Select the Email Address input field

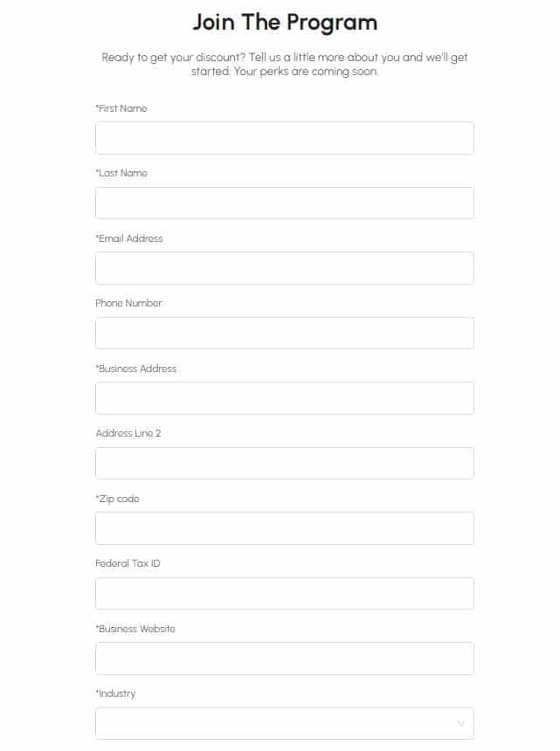pos(285,268)
